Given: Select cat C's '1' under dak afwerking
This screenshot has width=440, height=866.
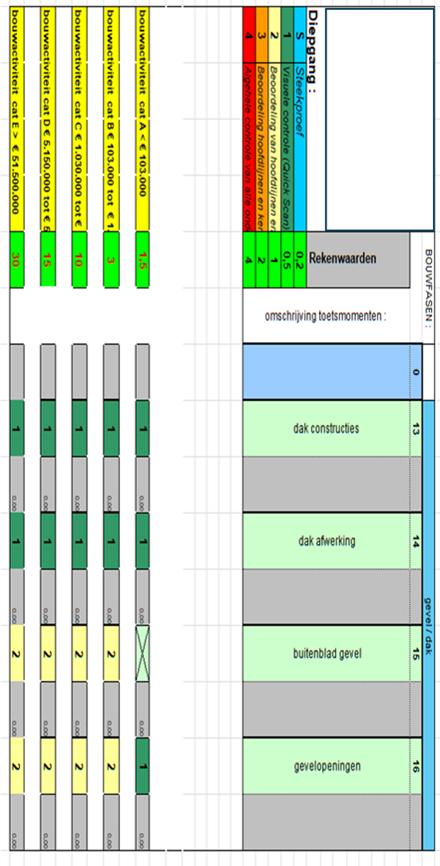Looking at the screenshot, I should [79, 541].
